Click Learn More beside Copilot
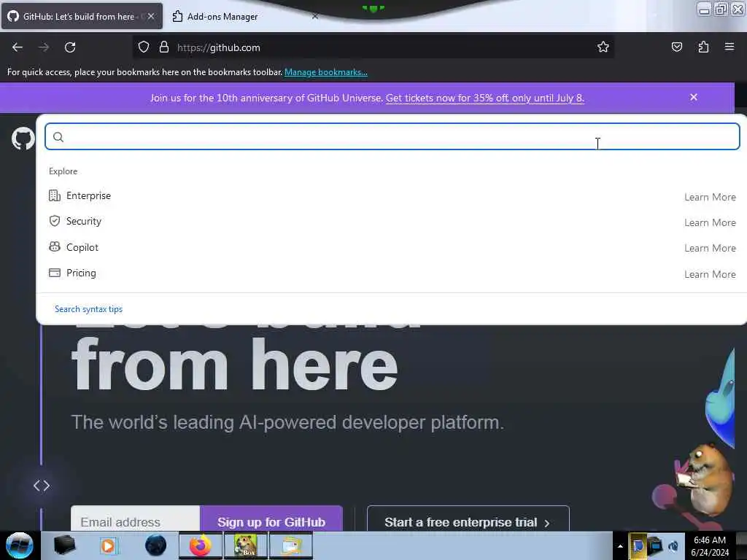This screenshot has height=560, width=747. (x=710, y=249)
